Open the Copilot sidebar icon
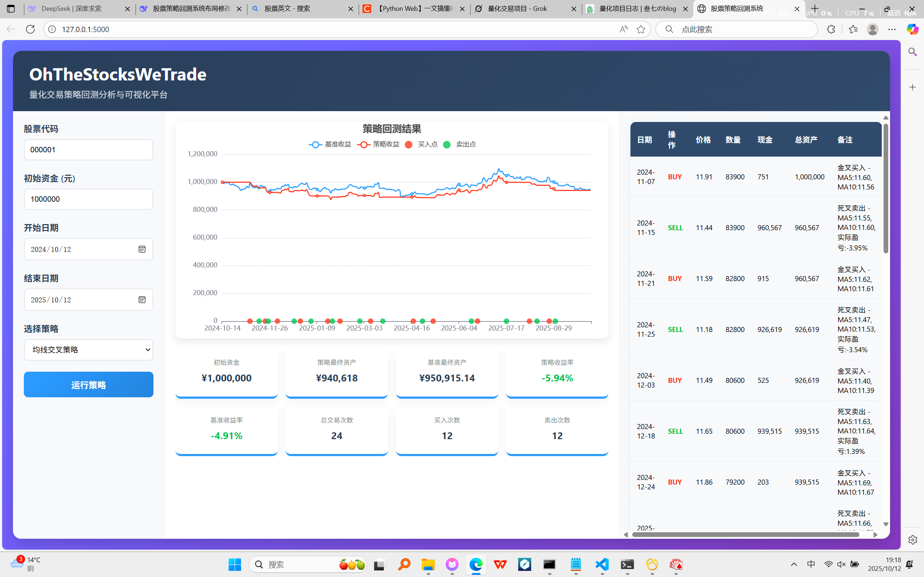Viewport: 924px width, 577px height. click(912, 29)
